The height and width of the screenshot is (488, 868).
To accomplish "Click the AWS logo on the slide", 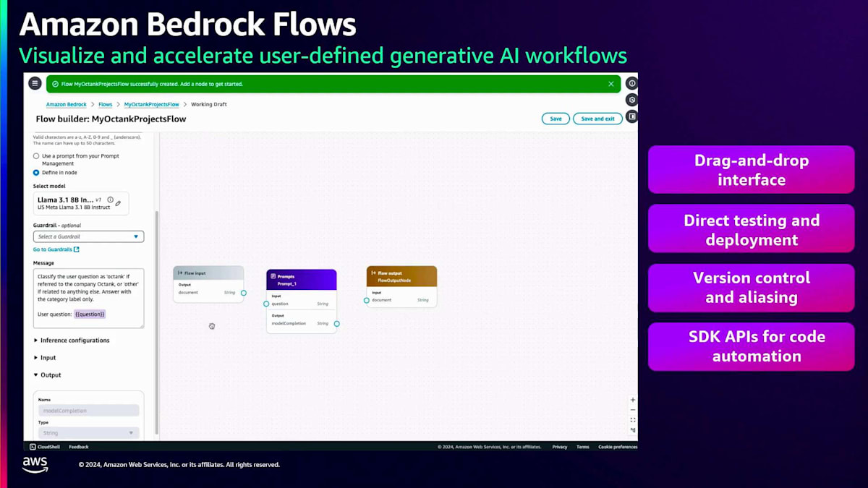I will [x=35, y=465].
